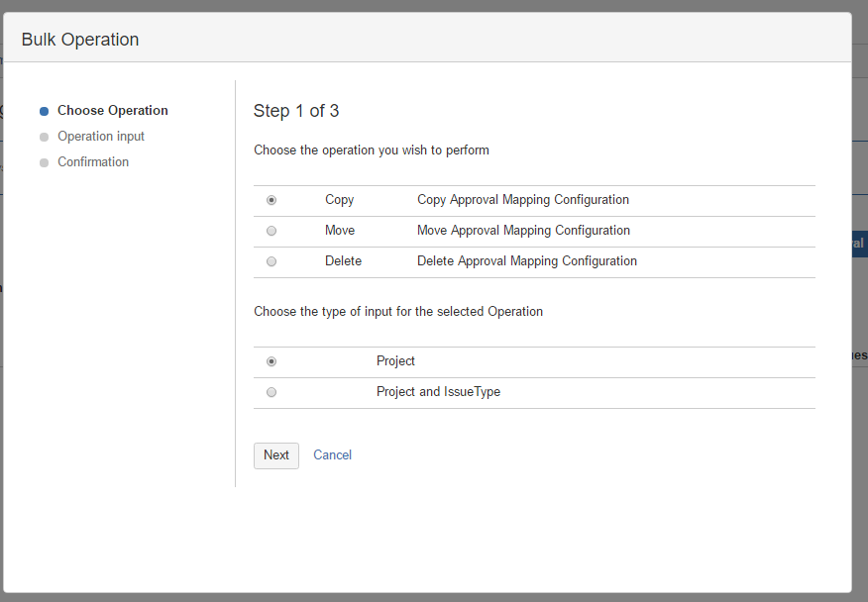This screenshot has height=602, width=868.
Task: Go to the Choose Operation step
Action: click(112, 111)
